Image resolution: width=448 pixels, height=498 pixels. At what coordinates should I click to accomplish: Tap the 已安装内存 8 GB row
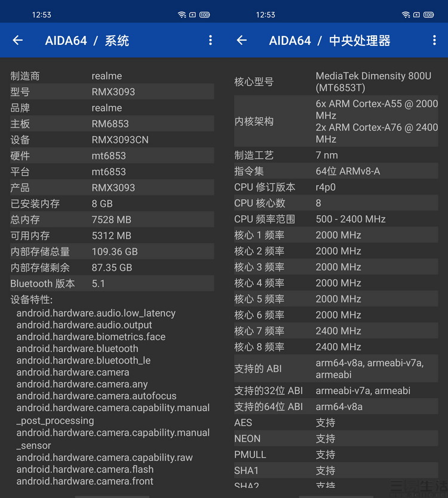pos(112,204)
